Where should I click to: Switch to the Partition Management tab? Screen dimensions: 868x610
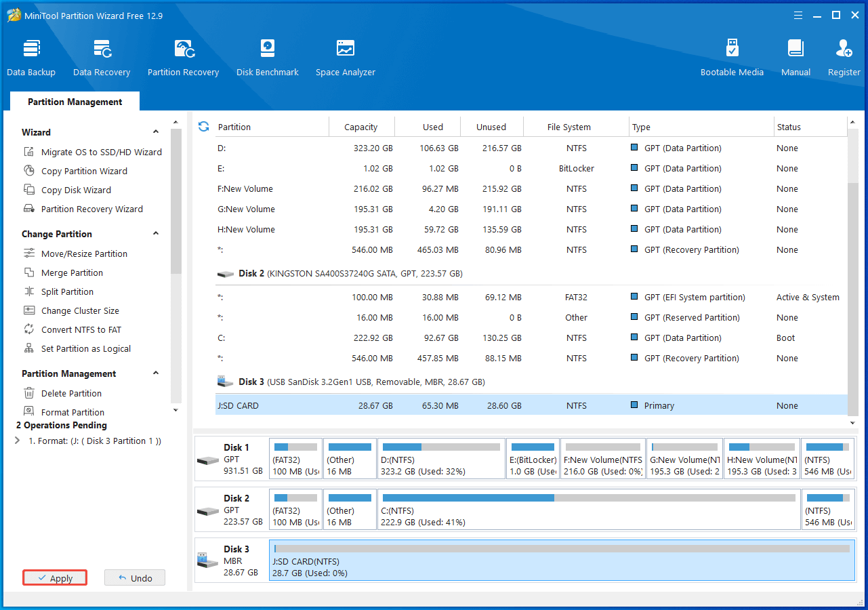point(75,101)
